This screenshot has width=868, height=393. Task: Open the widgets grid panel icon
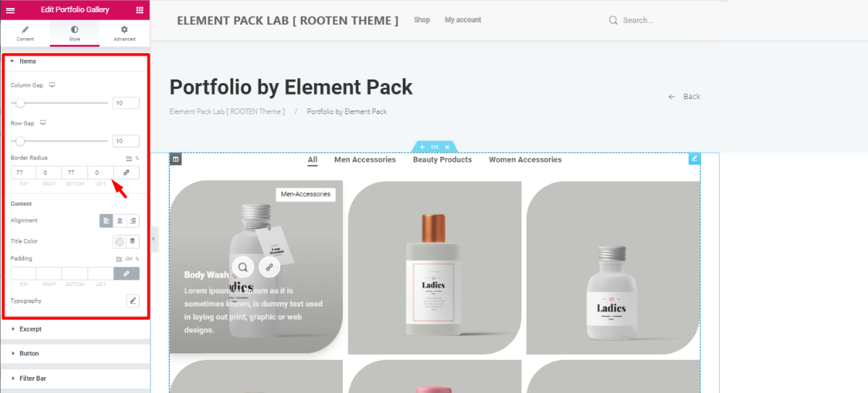pos(140,10)
